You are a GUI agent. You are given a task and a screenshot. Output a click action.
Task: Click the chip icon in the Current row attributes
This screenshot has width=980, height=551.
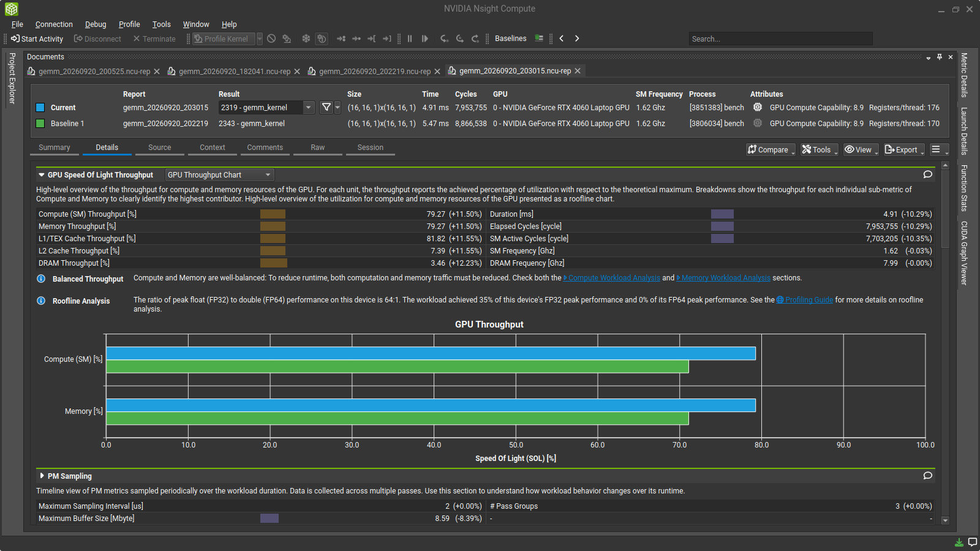(x=758, y=107)
